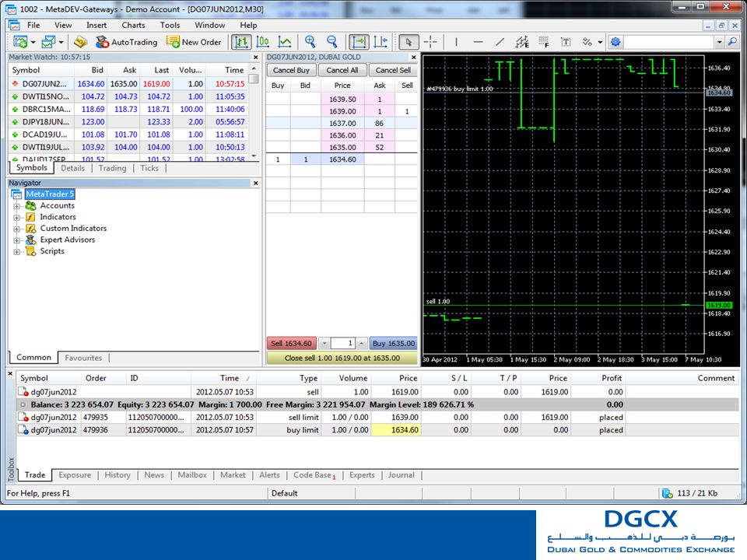Select the crosshair tool
Screen dimensions: 747x560
(430, 42)
